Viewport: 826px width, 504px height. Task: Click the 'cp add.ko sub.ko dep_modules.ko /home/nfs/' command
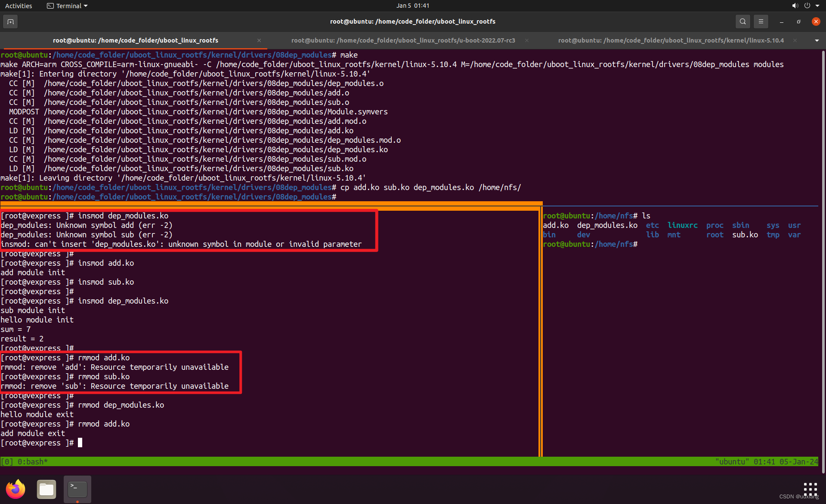[431, 187]
